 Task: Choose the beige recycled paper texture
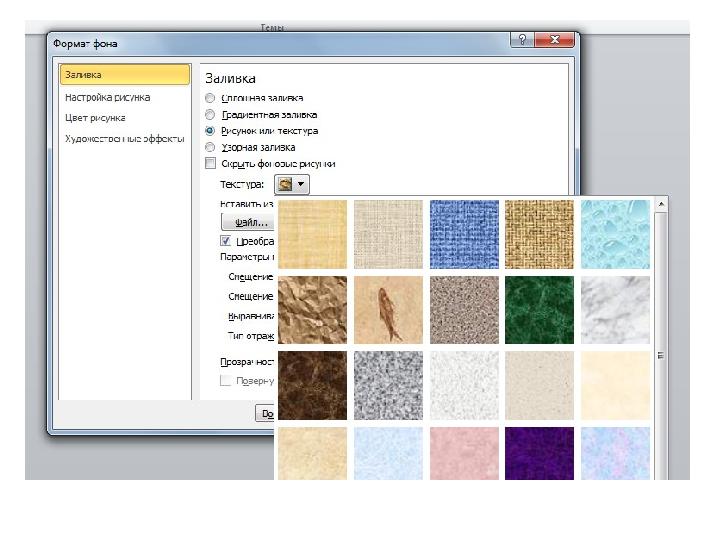tap(540, 386)
